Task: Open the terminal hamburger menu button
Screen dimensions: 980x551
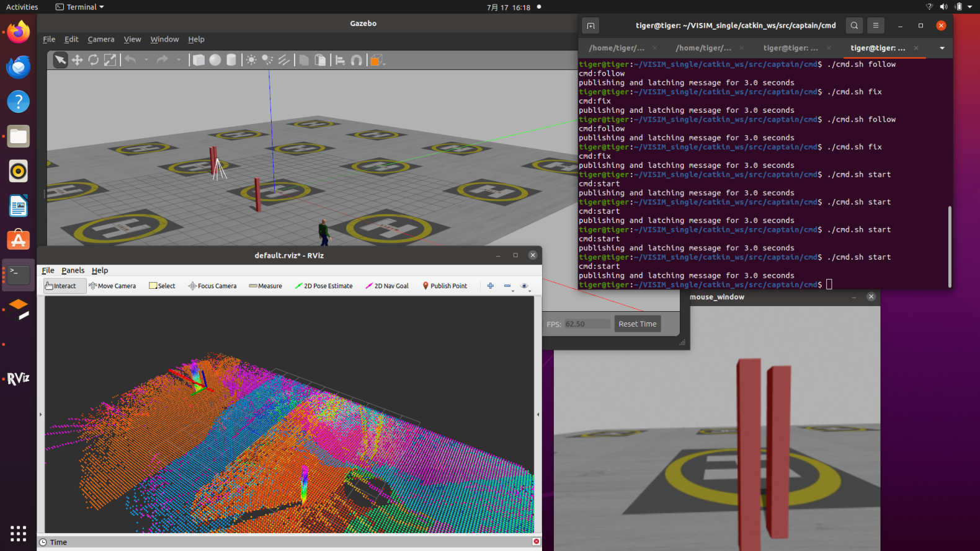Action: click(875, 25)
